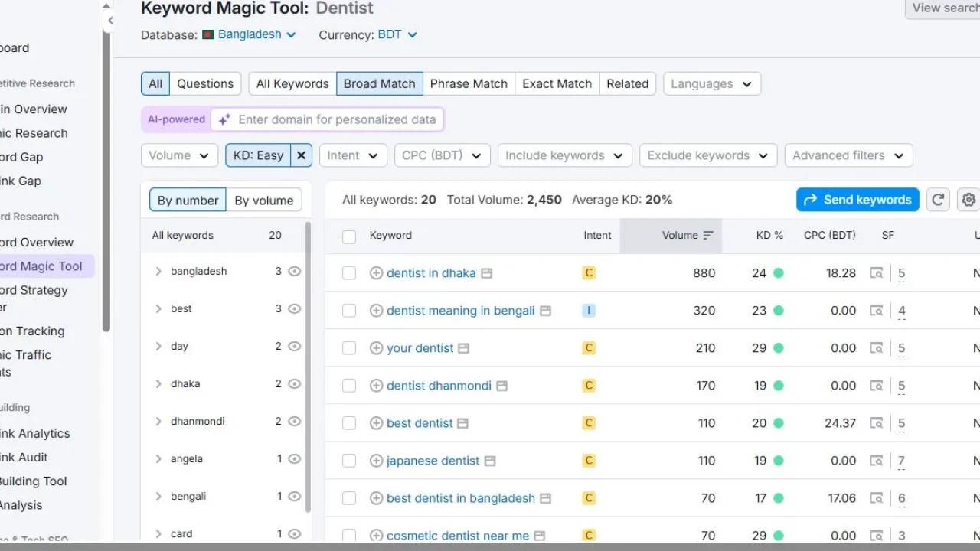Click the Send keywords button
The image size is (980, 551).
(x=857, y=199)
